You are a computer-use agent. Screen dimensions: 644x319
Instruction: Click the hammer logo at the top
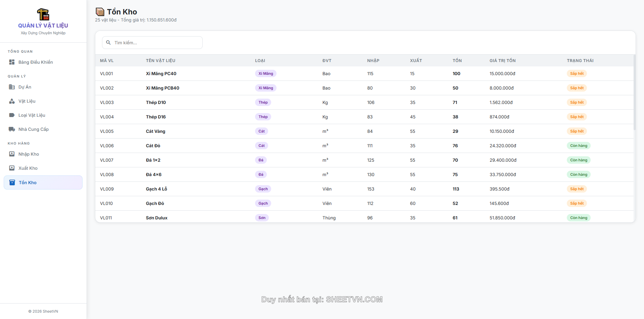(x=43, y=15)
